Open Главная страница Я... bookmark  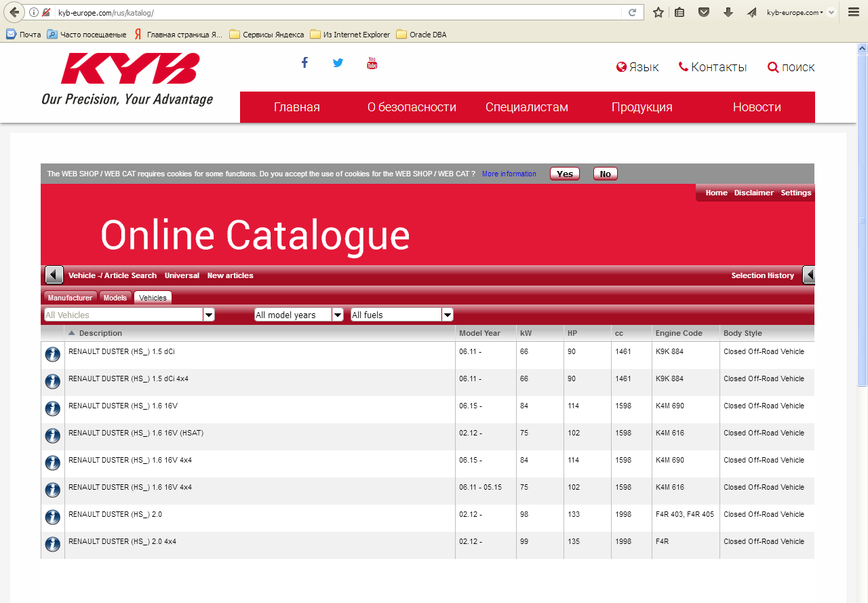pyautogui.click(x=178, y=35)
